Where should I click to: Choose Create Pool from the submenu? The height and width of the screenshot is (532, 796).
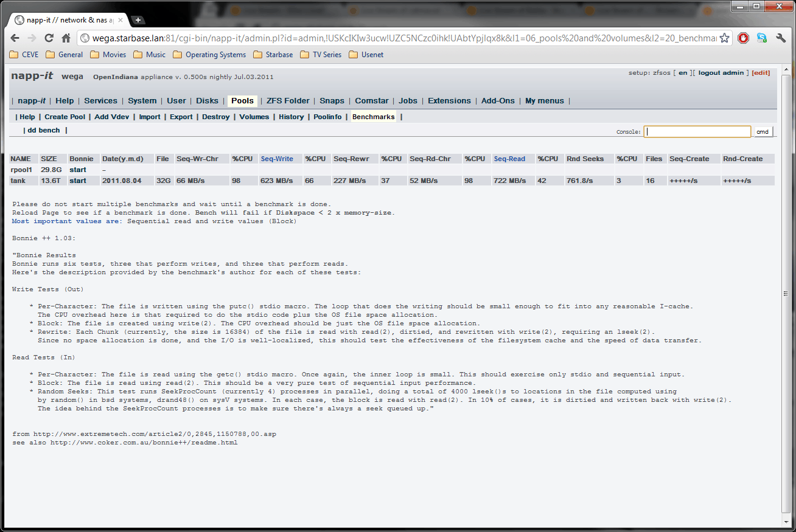[x=65, y=117]
